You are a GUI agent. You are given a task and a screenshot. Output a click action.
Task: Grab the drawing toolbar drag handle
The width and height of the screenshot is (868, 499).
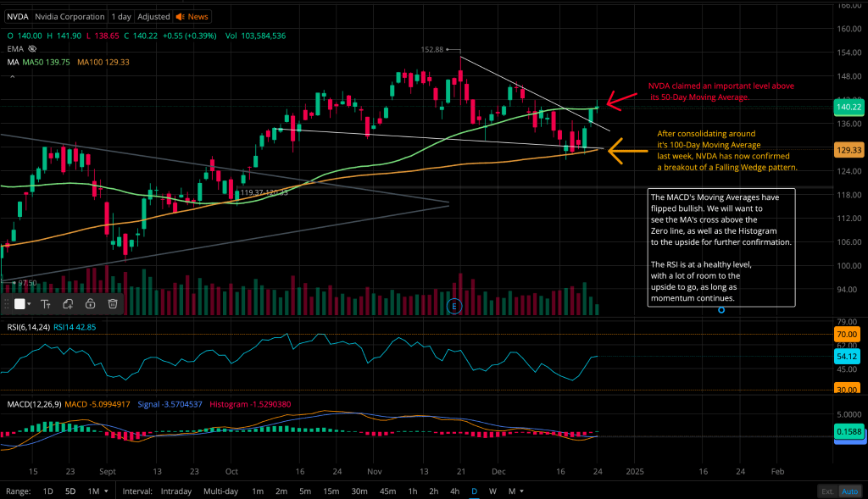coord(7,303)
